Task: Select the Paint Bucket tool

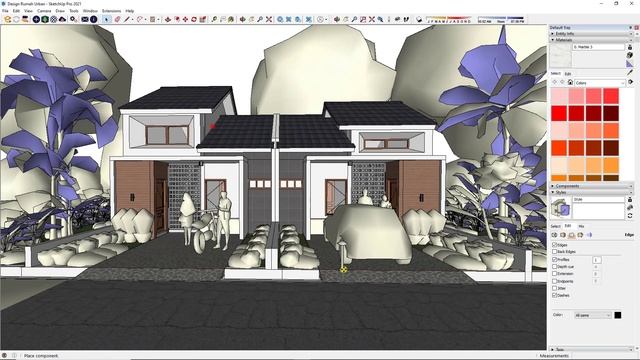Action: click(231, 19)
